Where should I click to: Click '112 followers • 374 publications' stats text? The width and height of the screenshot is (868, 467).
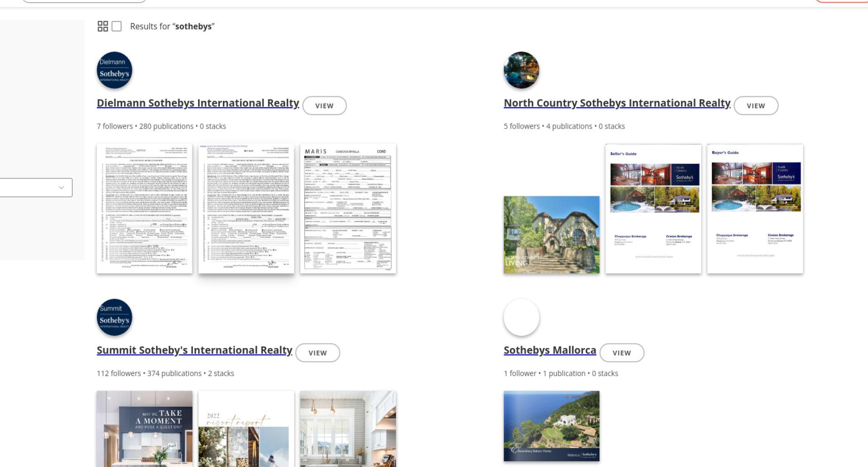165,373
